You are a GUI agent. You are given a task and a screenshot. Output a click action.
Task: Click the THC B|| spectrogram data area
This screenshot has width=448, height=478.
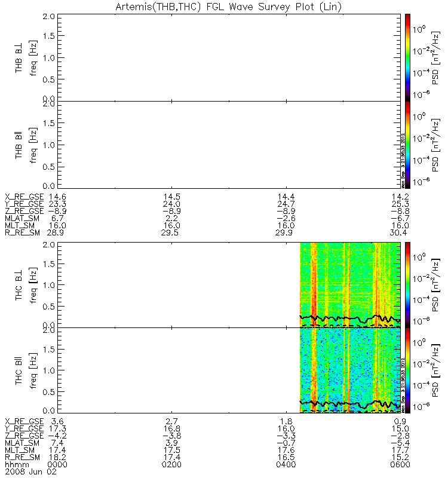coord(350,370)
